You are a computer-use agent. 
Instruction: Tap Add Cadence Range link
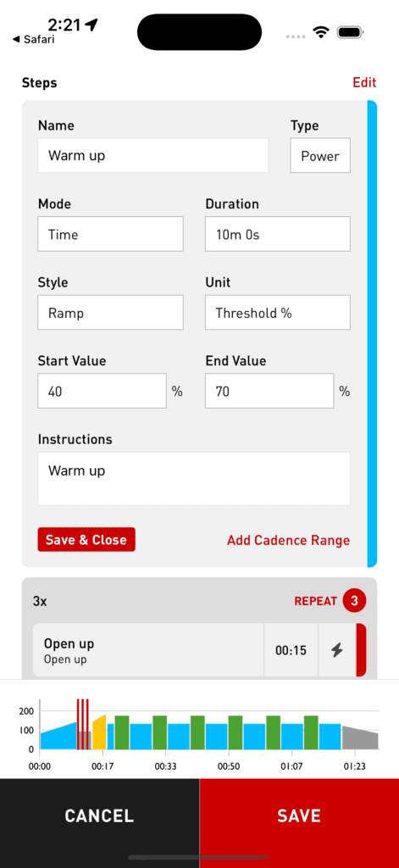288,540
